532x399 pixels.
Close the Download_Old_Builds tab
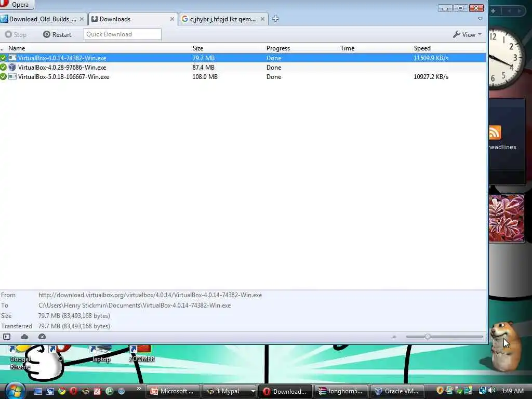tap(82, 19)
